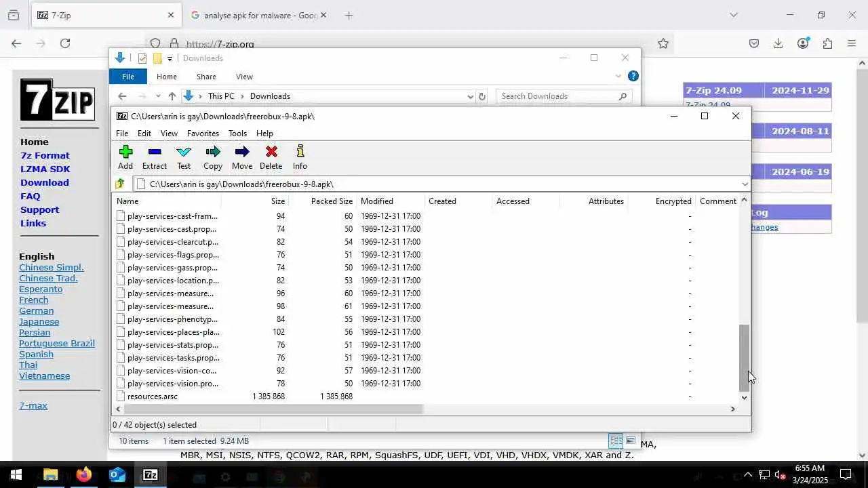868x488 pixels.
Task: Select play-services-cast-fram... file
Action: pos(172,216)
